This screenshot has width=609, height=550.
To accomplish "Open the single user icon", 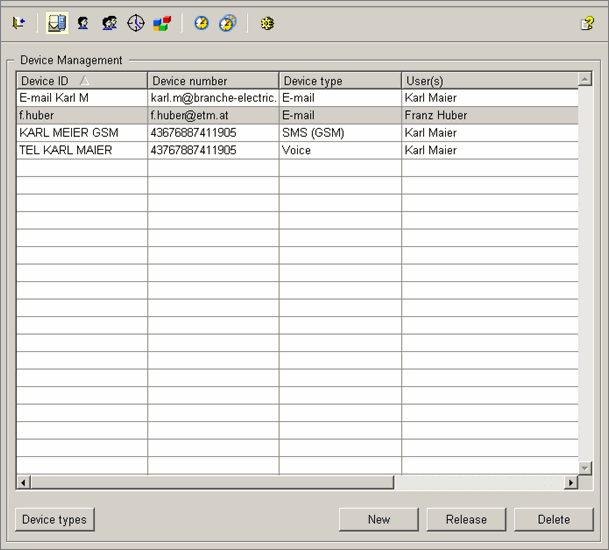I will pyautogui.click(x=83, y=23).
